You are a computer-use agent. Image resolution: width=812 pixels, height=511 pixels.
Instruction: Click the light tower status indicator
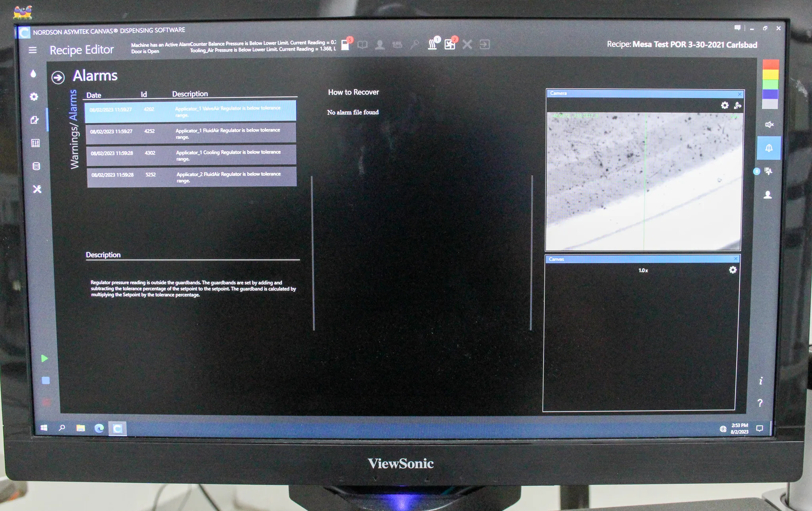[x=770, y=84]
